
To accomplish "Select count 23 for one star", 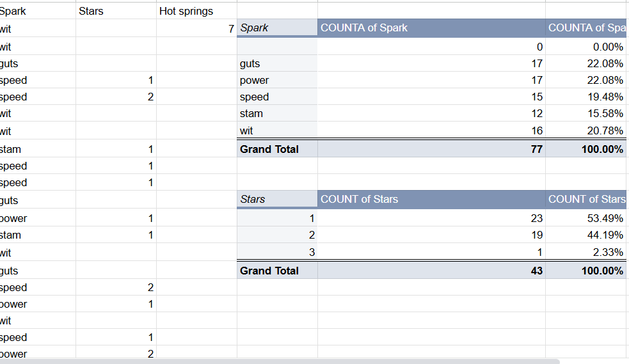I will [431, 218].
